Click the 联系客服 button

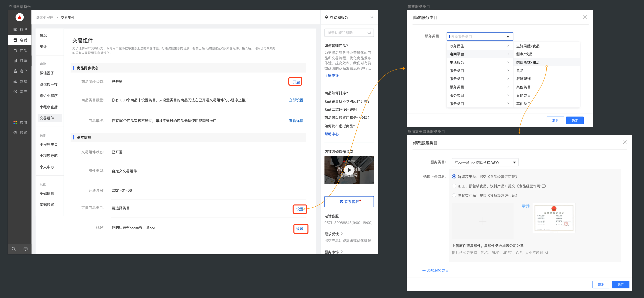349,202
